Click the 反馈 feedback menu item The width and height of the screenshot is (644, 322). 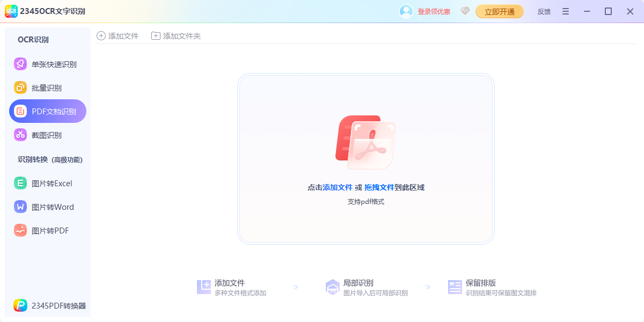click(543, 11)
